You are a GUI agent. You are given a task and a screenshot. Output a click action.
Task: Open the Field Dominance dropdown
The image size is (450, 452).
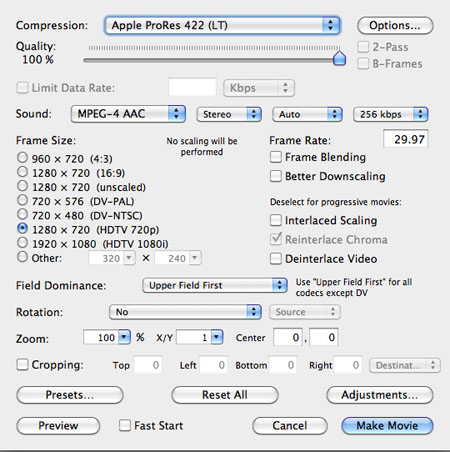click(215, 285)
